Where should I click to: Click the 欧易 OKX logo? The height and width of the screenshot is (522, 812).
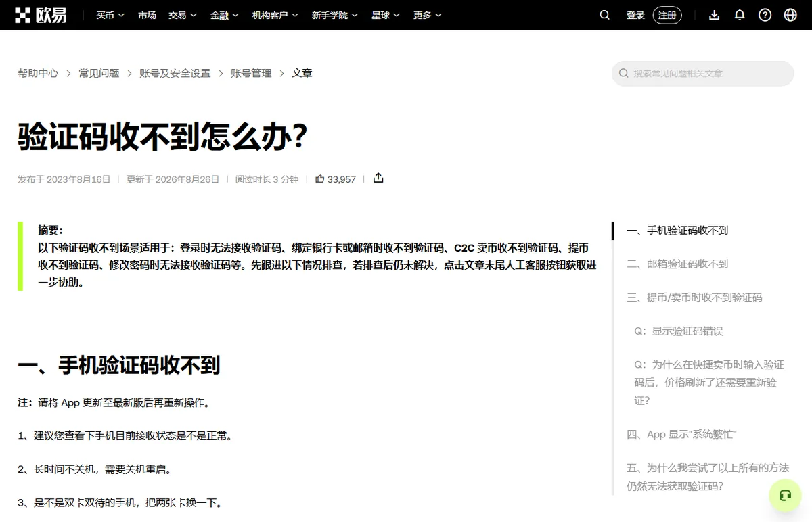(41, 15)
